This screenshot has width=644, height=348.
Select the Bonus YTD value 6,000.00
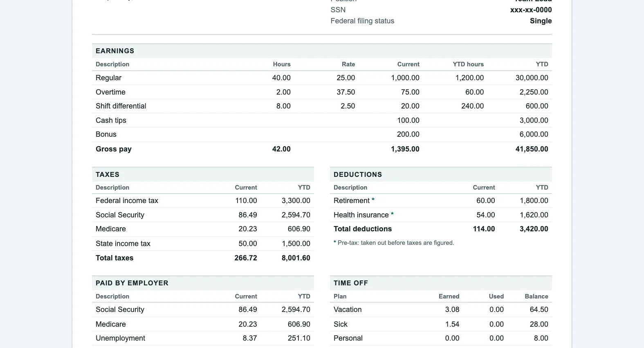click(x=534, y=134)
